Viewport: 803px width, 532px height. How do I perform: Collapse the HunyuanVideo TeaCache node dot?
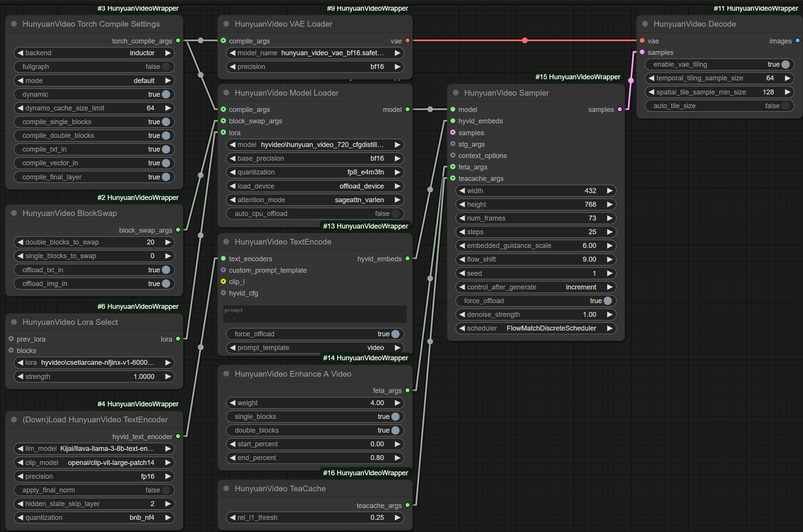coord(226,488)
